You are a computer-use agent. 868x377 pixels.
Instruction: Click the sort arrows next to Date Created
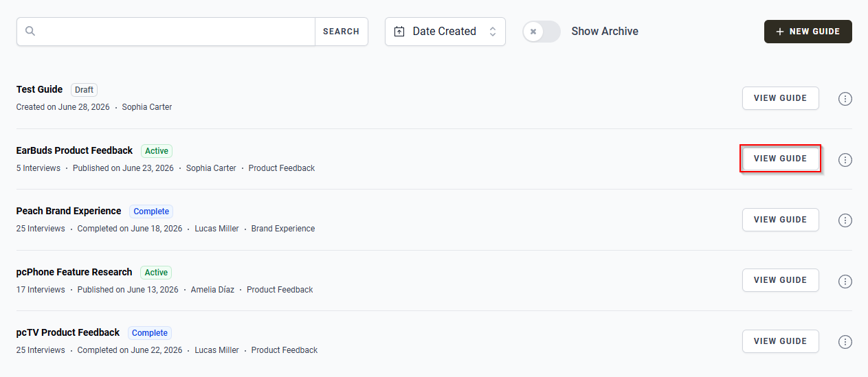click(492, 32)
